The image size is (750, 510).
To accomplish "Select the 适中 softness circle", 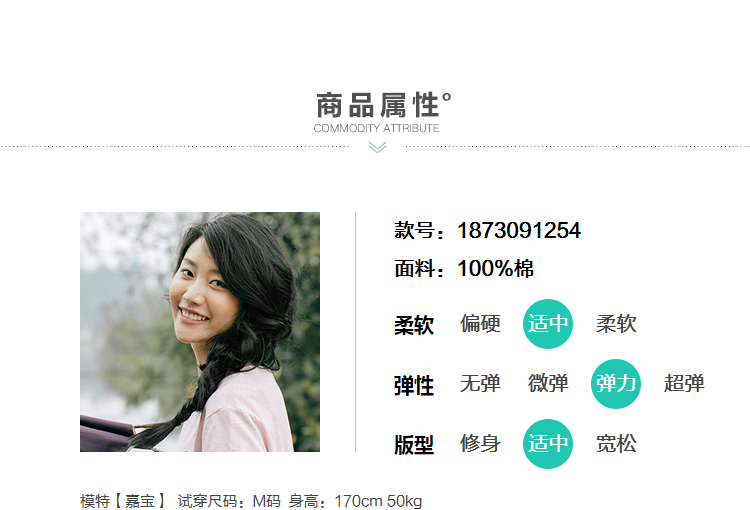I will click(548, 324).
